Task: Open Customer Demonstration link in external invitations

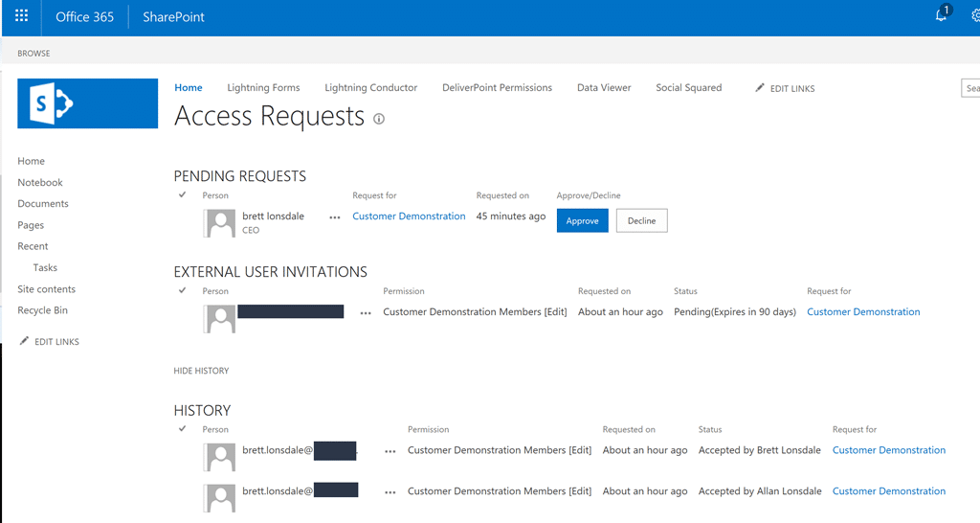Action: [863, 311]
